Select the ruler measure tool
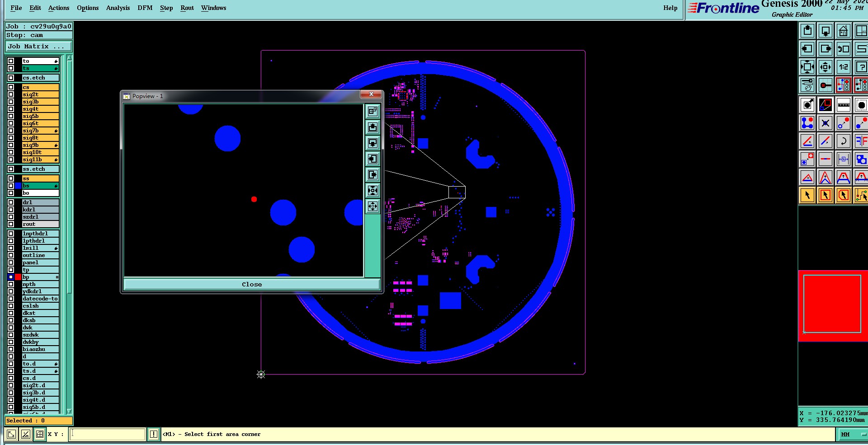Screen dimensions: 868x445 [x=844, y=105]
